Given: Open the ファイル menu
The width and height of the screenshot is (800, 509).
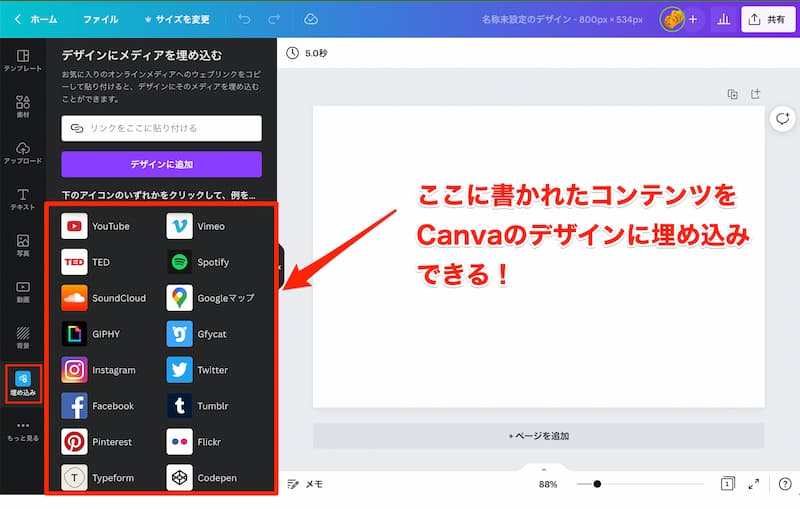Looking at the screenshot, I should pyautogui.click(x=101, y=19).
